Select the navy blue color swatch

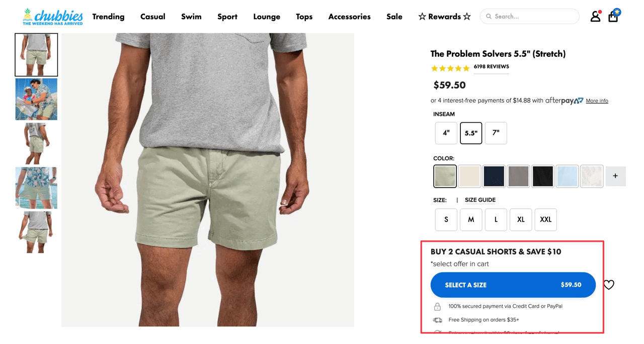[x=494, y=176]
